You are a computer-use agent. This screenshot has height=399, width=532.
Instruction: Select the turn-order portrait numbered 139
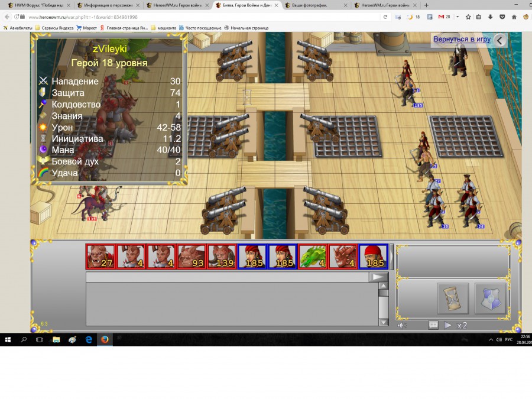click(x=222, y=257)
